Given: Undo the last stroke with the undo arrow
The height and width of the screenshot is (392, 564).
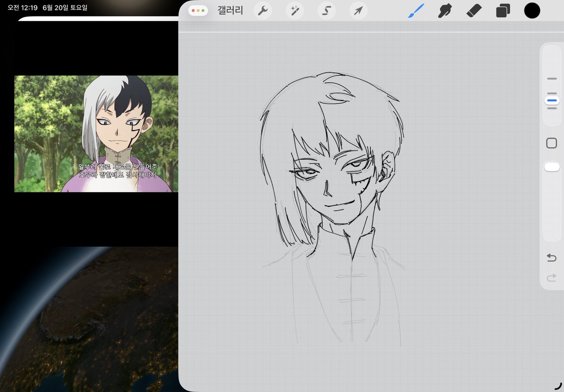Looking at the screenshot, I should (x=551, y=258).
